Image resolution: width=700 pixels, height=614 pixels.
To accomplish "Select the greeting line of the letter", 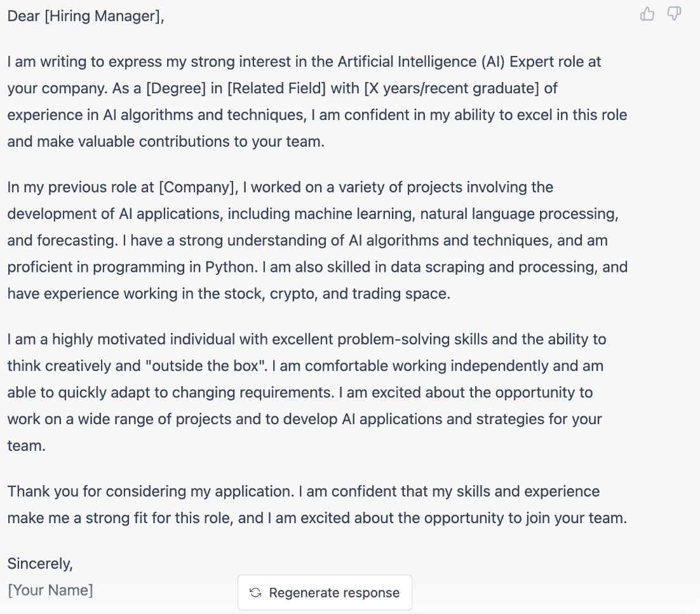I will coord(86,16).
